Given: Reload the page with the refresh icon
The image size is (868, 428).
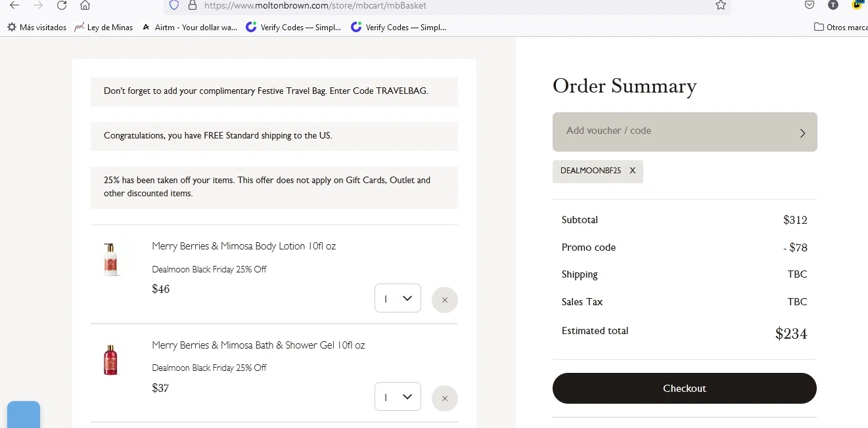Looking at the screenshot, I should pos(62,5).
